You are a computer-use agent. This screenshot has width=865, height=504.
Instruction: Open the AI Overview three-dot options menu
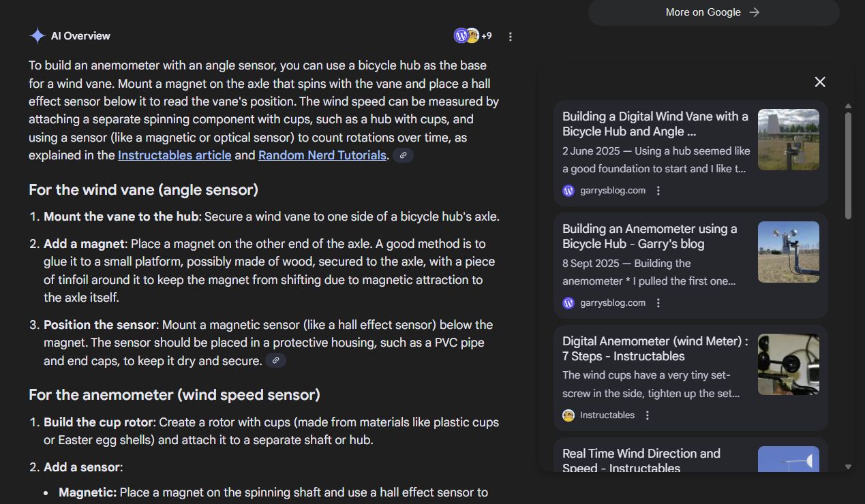[x=511, y=37]
